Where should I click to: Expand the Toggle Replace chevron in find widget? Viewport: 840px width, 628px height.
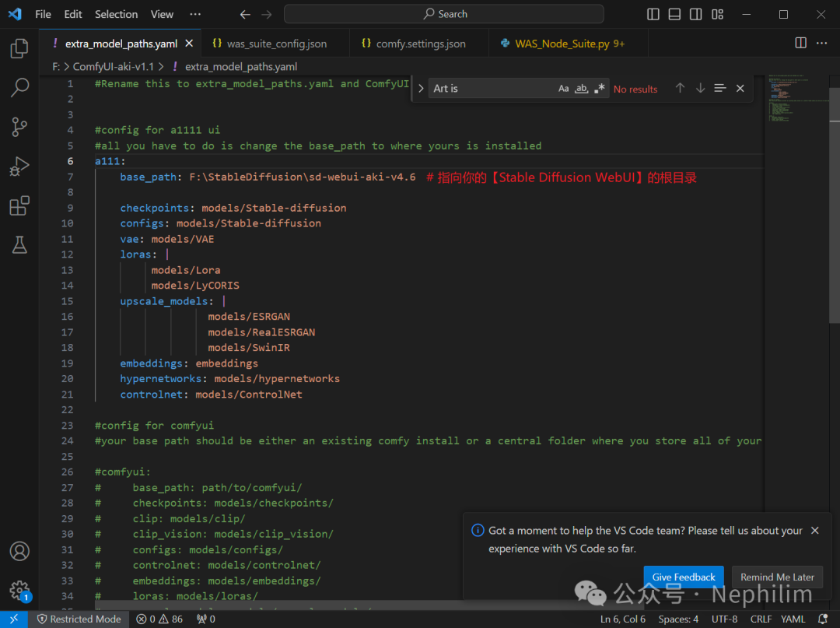tap(421, 89)
